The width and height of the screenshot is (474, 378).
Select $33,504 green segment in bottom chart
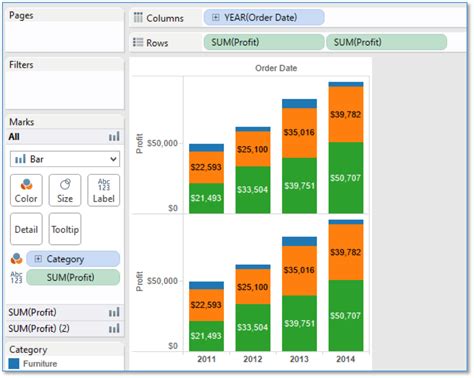(x=253, y=327)
